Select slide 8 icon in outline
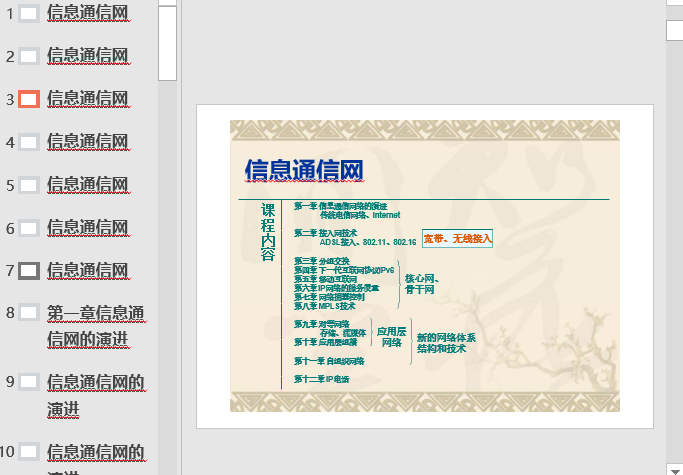683x475 pixels. [29, 313]
